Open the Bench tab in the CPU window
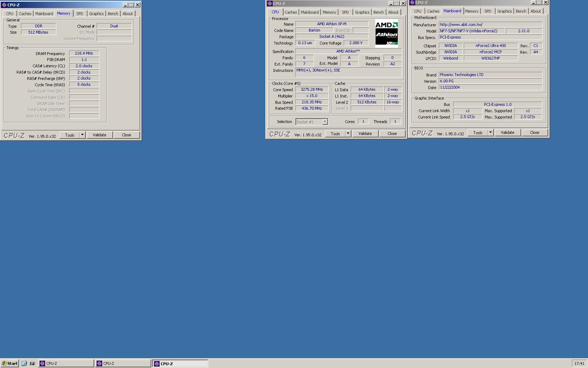Screen dimensions: 588x368 click(378, 12)
